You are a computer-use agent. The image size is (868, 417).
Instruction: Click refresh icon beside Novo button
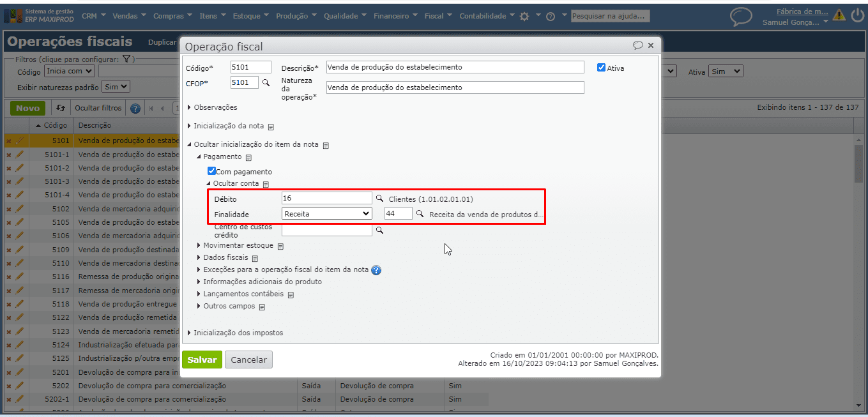tap(61, 108)
